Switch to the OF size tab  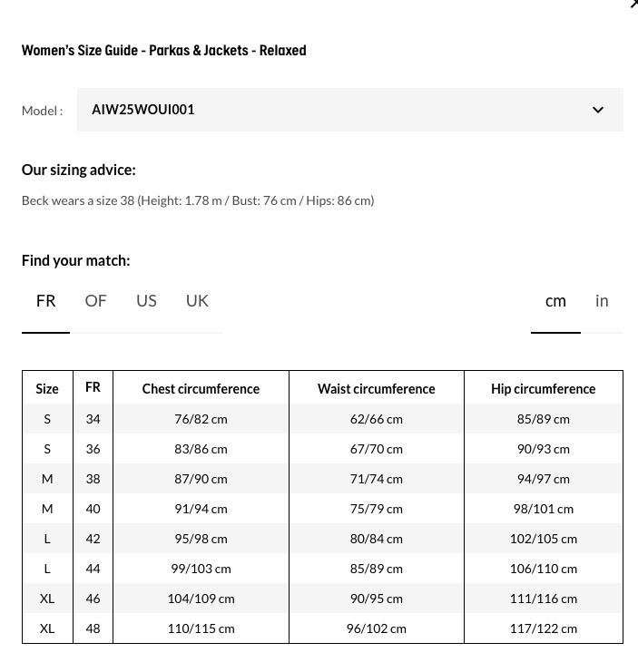[x=95, y=301]
